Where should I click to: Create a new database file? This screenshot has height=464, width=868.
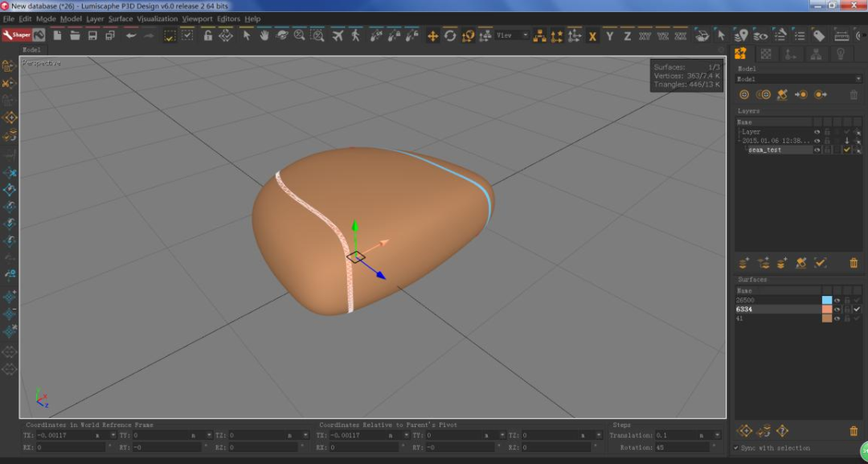click(x=57, y=35)
